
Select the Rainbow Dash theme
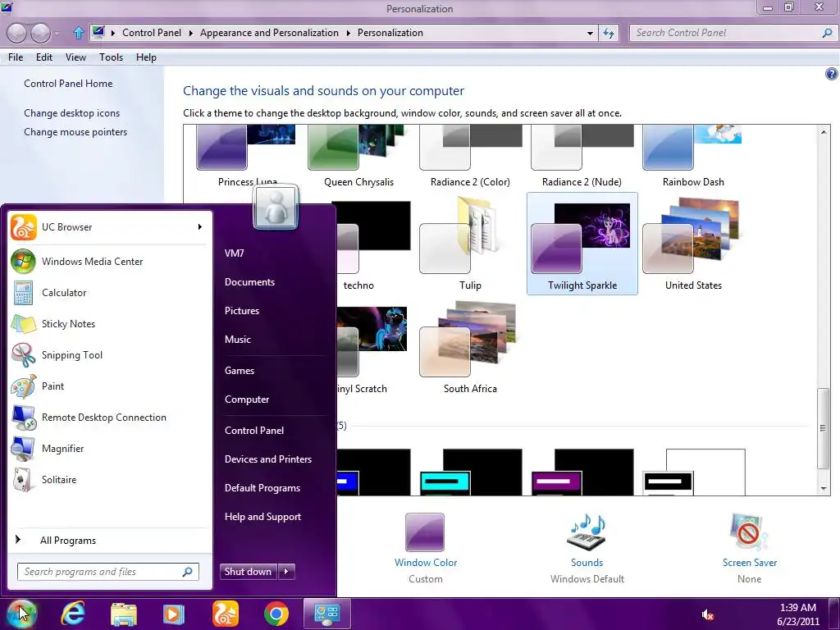(693, 157)
